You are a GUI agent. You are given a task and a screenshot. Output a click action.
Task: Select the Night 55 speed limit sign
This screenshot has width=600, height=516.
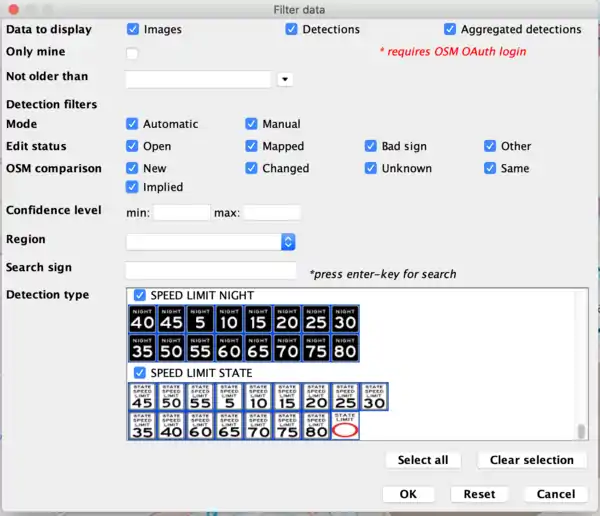[x=201, y=348]
